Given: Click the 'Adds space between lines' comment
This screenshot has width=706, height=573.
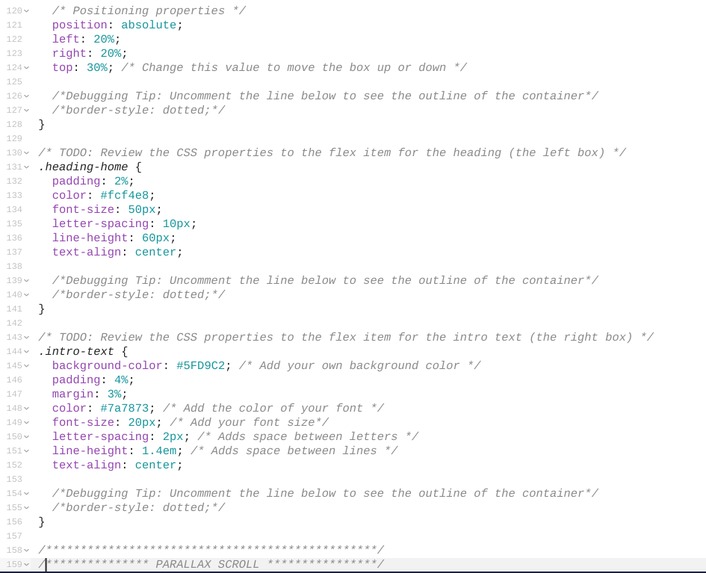Looking at the screenshot, I should click(x=294, y=451).
